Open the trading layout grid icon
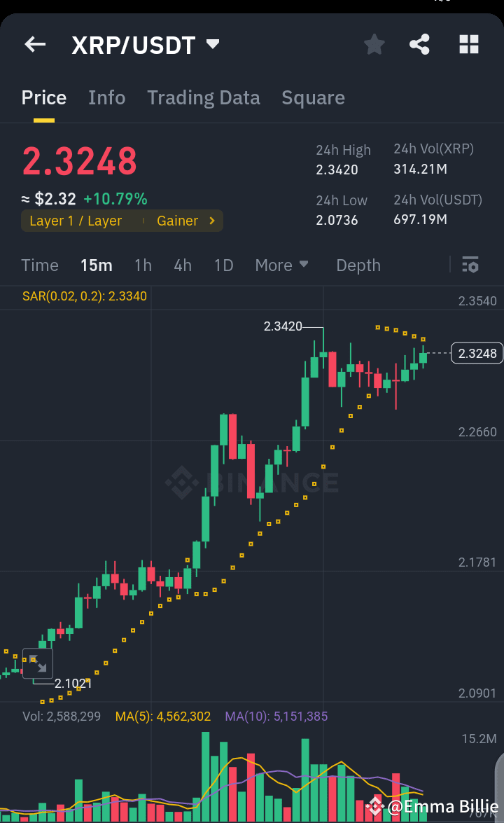This screenshot has height=823, width=504. pyautogui.click(x=468, y=44)
